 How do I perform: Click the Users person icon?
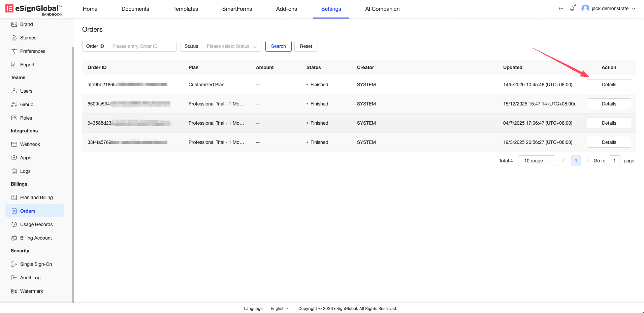(x=14, y=91)
